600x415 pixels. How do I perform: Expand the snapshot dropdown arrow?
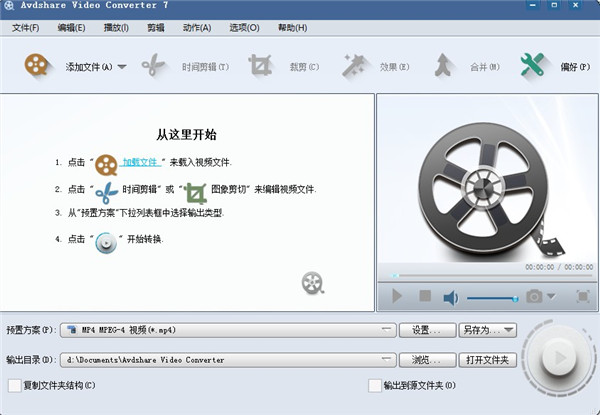(x=551, y=296)
